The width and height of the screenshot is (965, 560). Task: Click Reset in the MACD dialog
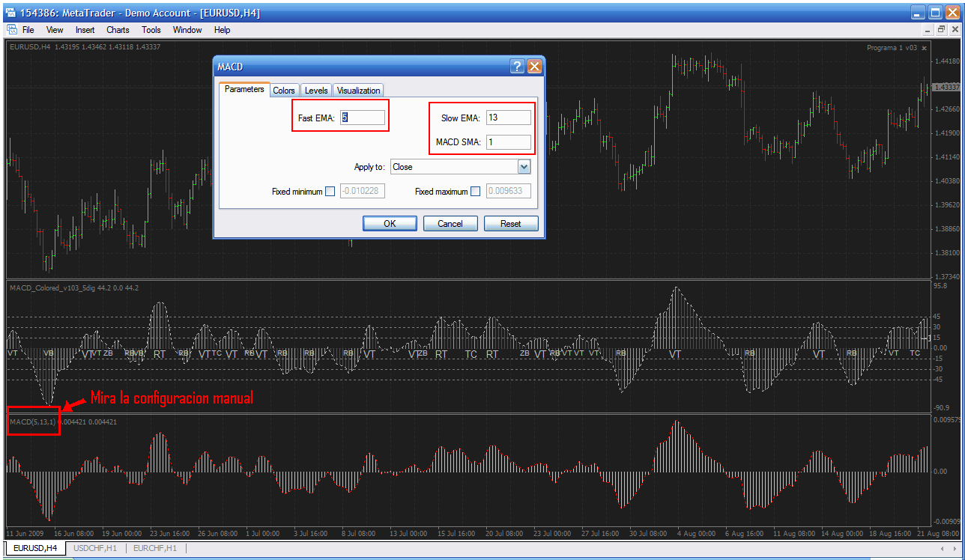pyautogui.click(x=511, y=223)
